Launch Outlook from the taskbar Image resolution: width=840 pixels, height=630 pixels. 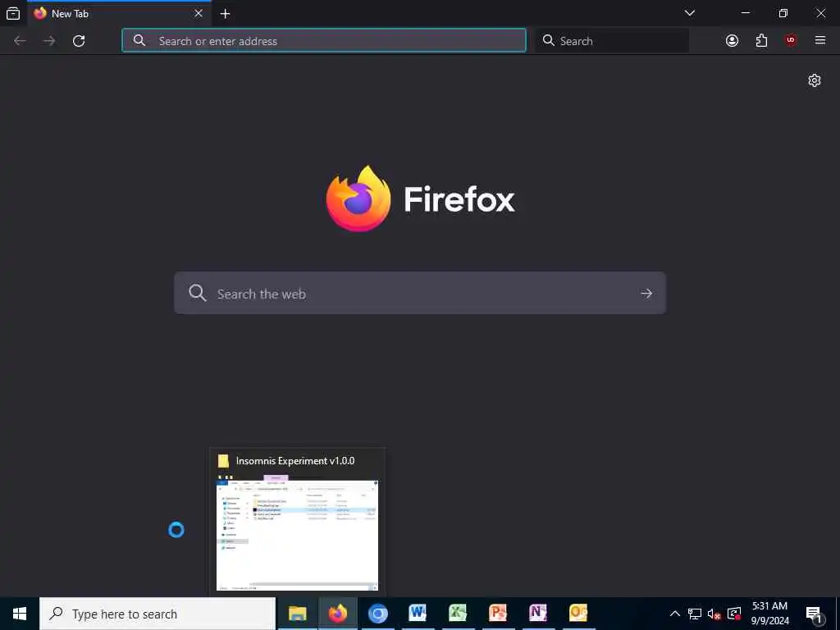[578, 614]
